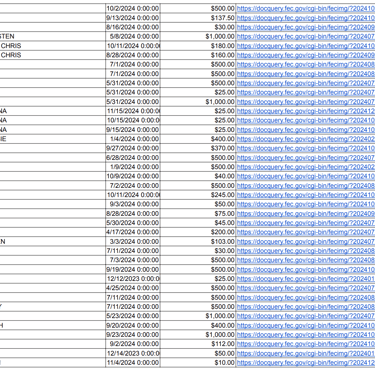
Task: Select the $400.00 amount in the 9/20/2024 row
Action: [x=198, y=325]
